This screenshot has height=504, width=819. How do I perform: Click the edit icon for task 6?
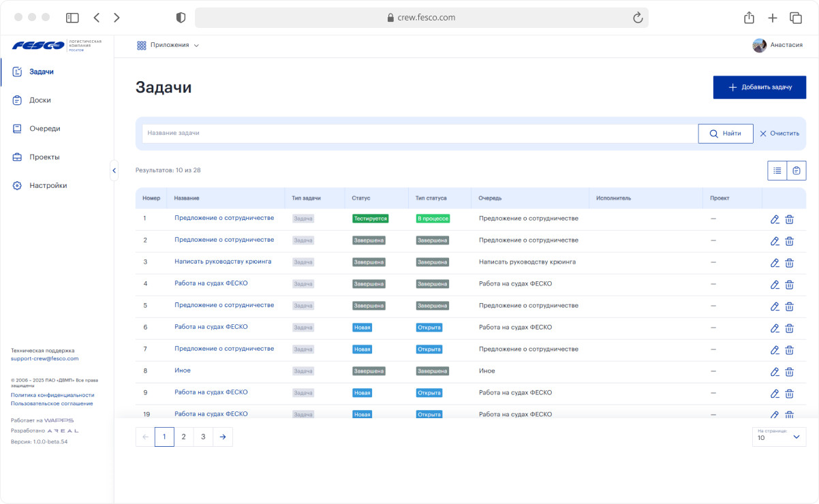click(x=774, y=328)
